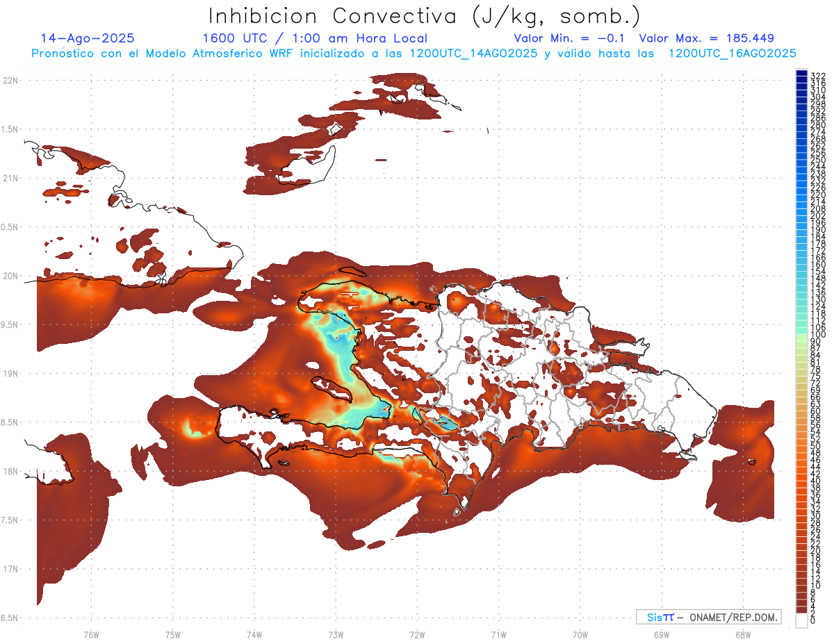Click the longitude label "74W"

(254, 634)
